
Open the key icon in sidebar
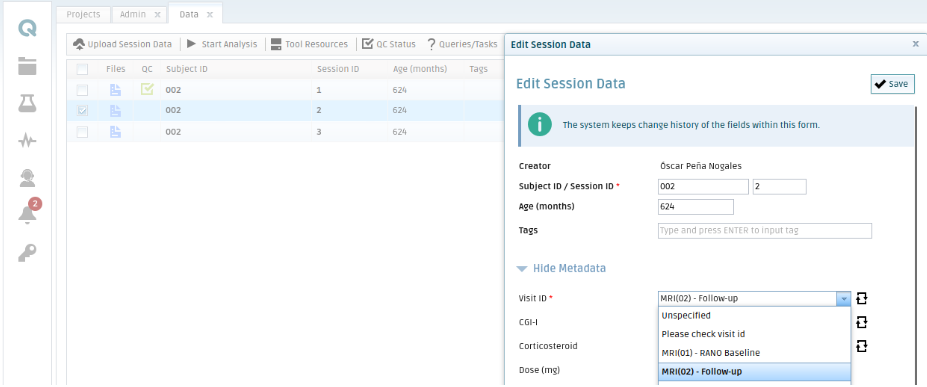(27, 253)
